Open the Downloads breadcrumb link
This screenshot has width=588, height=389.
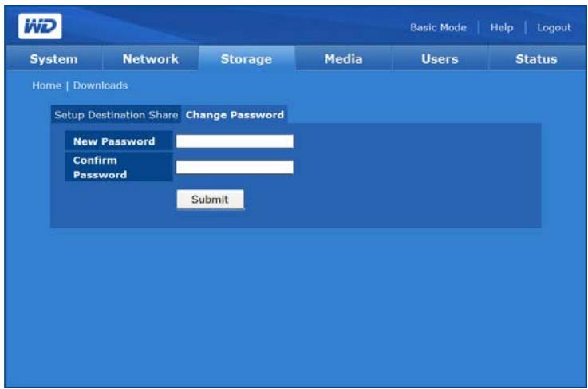pos(100,85)
